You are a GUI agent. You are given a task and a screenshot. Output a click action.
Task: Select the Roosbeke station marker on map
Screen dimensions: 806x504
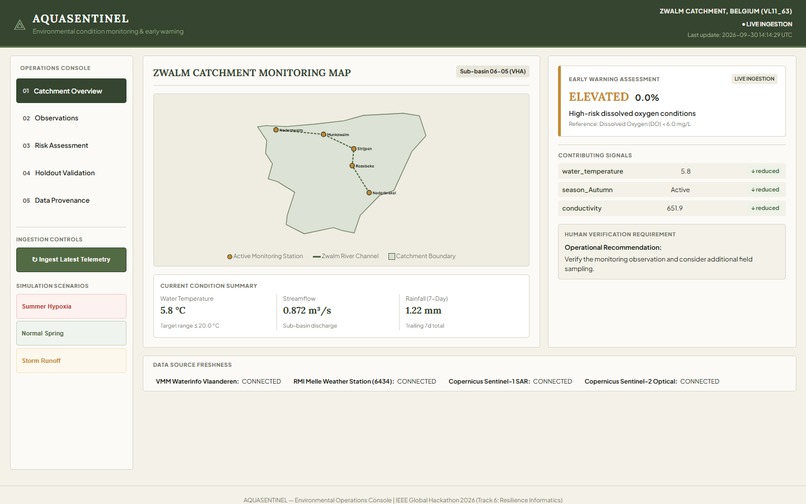[x=352, y=166]
